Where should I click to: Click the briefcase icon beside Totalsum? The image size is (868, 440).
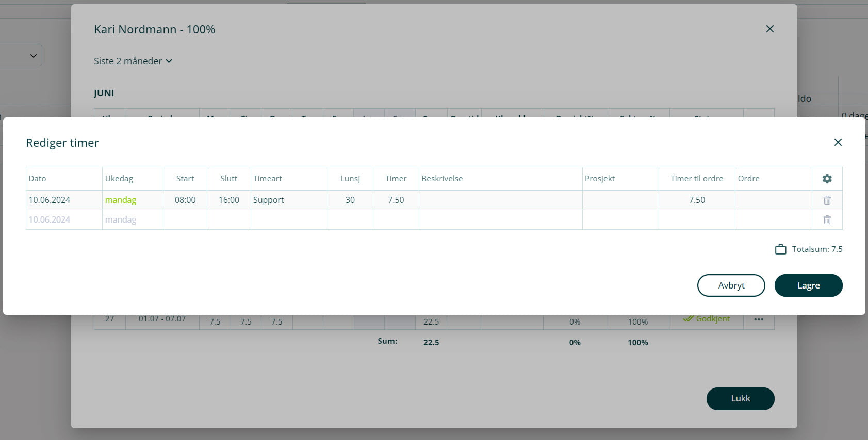[780, 249]
